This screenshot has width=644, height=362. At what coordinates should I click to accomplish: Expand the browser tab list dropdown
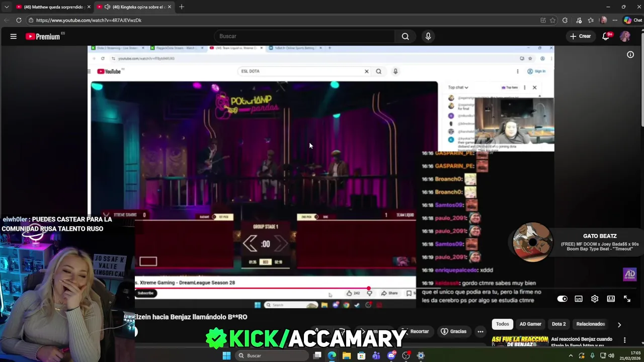7,7
